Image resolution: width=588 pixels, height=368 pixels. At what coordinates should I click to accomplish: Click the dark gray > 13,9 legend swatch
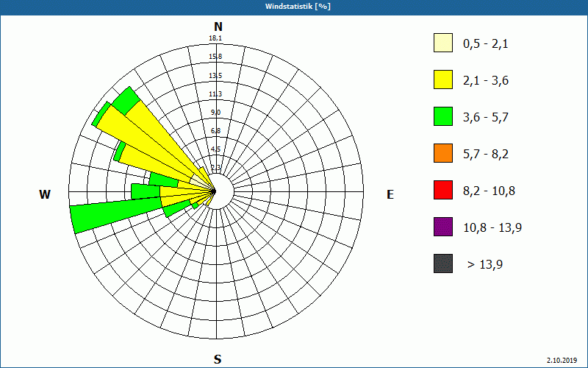coord(443,263)
